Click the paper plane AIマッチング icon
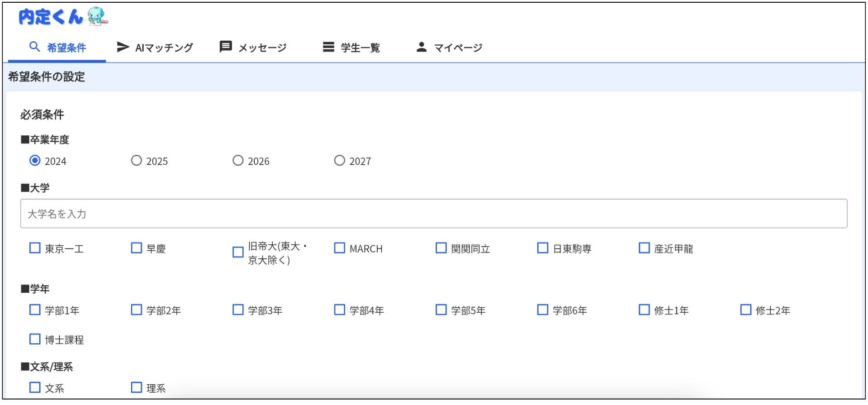 click(123, 47)
